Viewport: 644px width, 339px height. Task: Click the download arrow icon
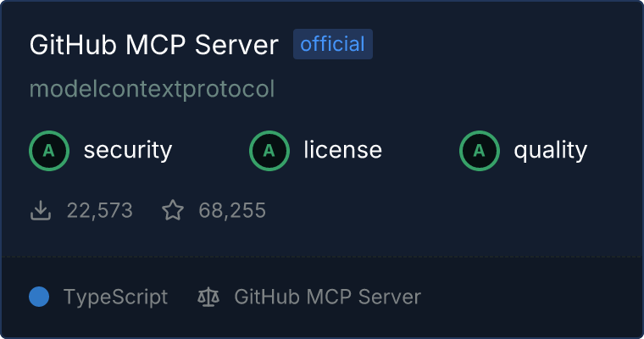(41, 210)
